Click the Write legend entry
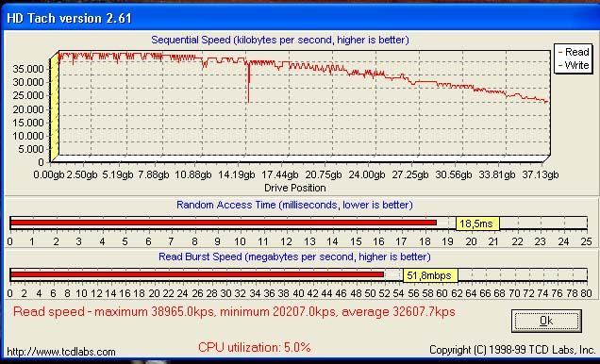 tap(574, 65)
